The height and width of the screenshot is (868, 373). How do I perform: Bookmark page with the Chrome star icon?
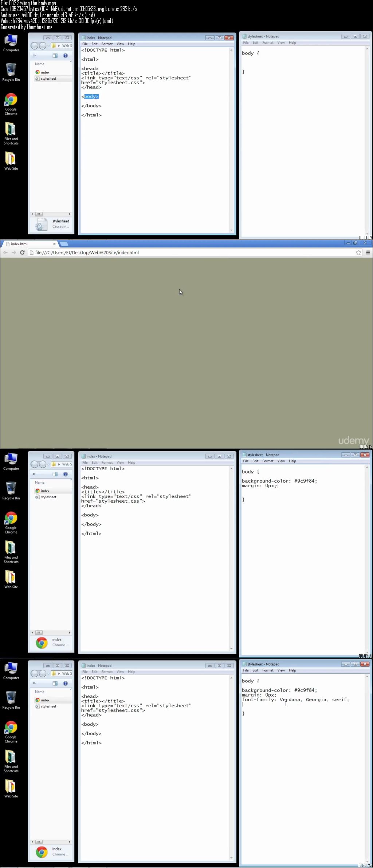pyautogui.click(x=358, y=253)
